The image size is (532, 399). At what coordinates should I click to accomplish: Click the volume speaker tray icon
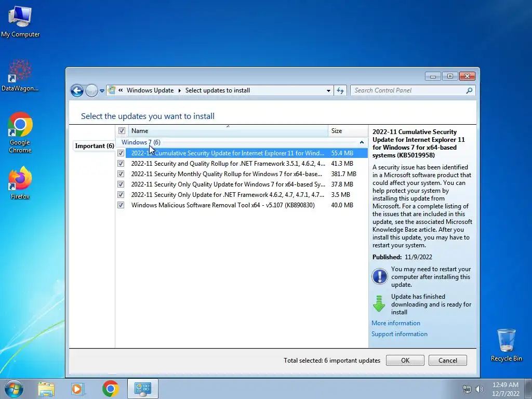tap(480, 389)
